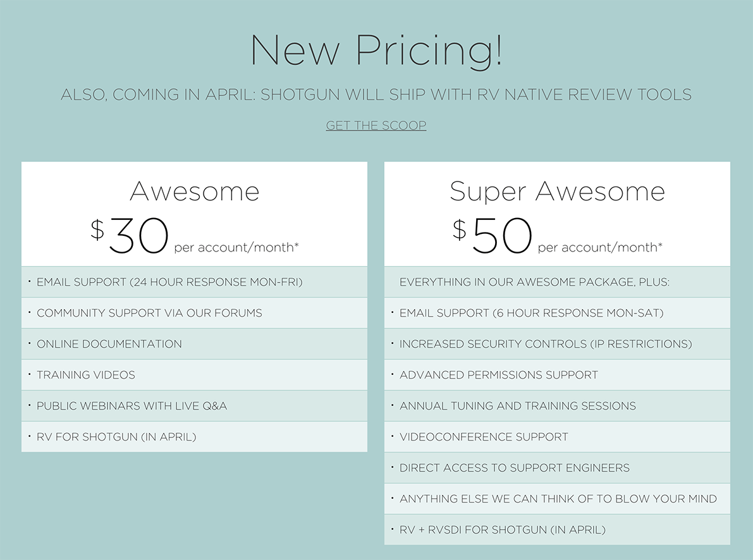The image size is (753, 560).
Task: Open the GET THE SCOOP link
Action: (376, 125)
